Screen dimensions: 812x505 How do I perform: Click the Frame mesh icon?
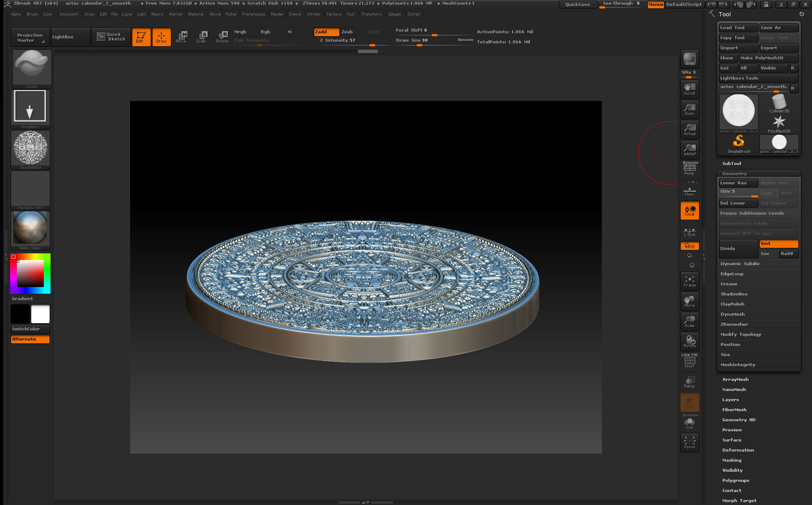[689, 281]
